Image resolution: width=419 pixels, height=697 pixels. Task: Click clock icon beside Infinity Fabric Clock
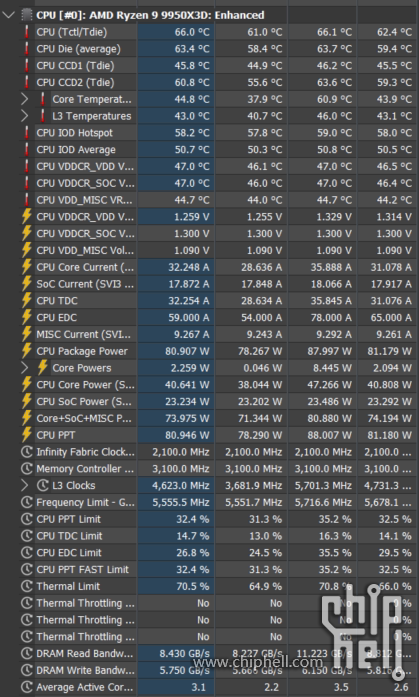pos(27,452)
